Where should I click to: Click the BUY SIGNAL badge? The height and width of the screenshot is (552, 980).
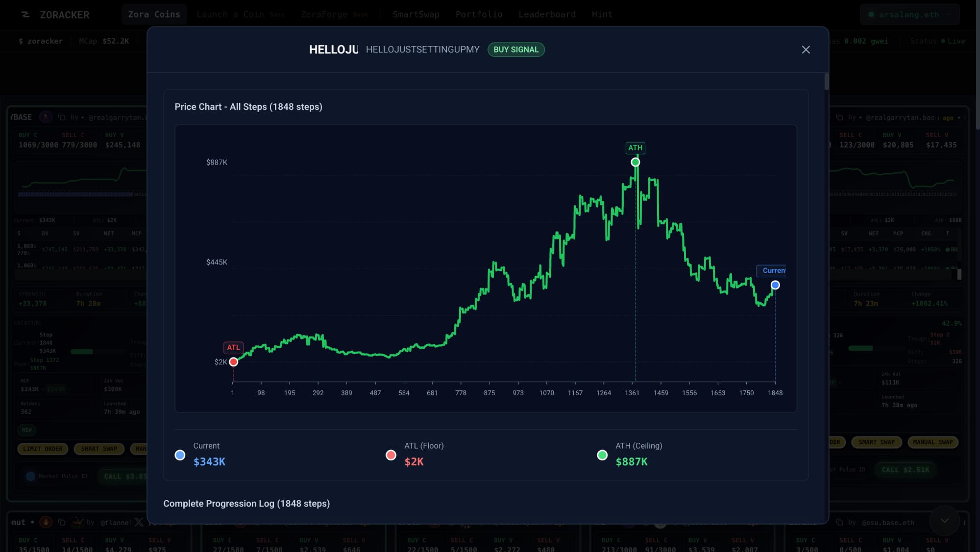pos(515,49)
